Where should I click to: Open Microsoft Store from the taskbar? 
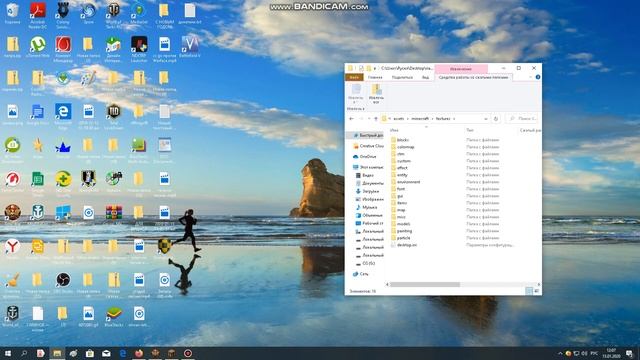pyautogui.click(x=89, y=353)
